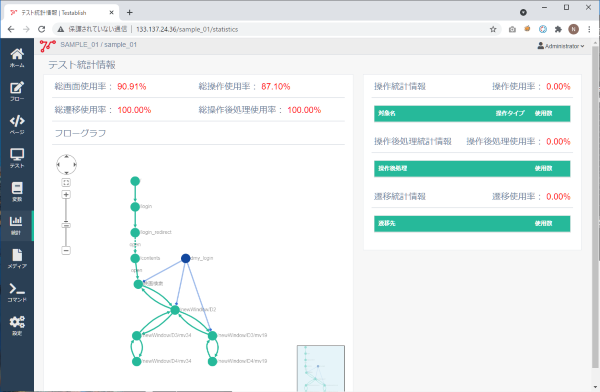
Task: Pan the flow graph up with navigation arrow
Action: coord(67,156)
